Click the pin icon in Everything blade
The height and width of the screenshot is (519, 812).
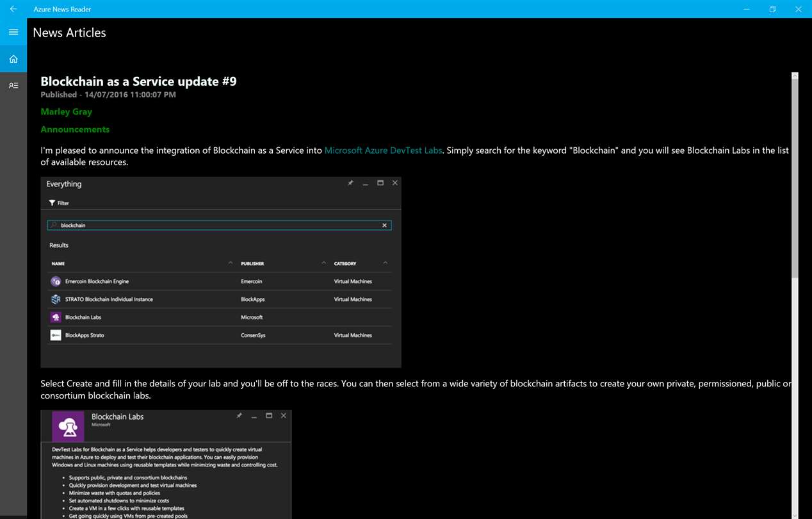350,183
